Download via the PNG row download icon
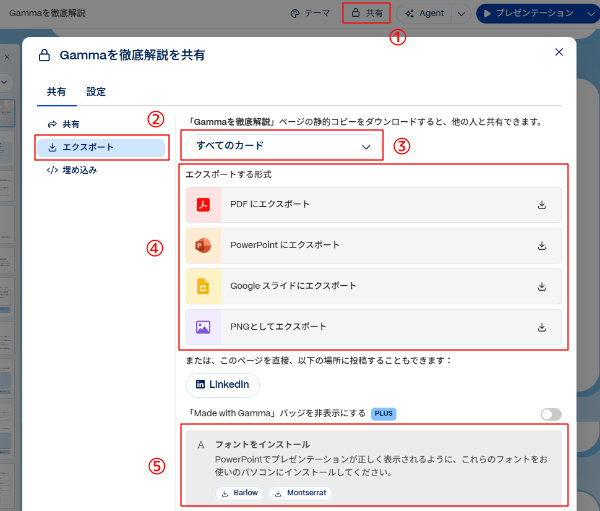Image resolution: width=600 pixels, height=511 pixels. pyautogui.click(x=541, y=328)
